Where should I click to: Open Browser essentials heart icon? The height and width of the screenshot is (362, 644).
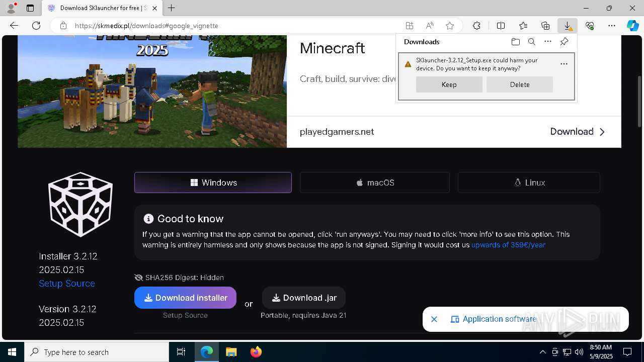coord(590,26)
